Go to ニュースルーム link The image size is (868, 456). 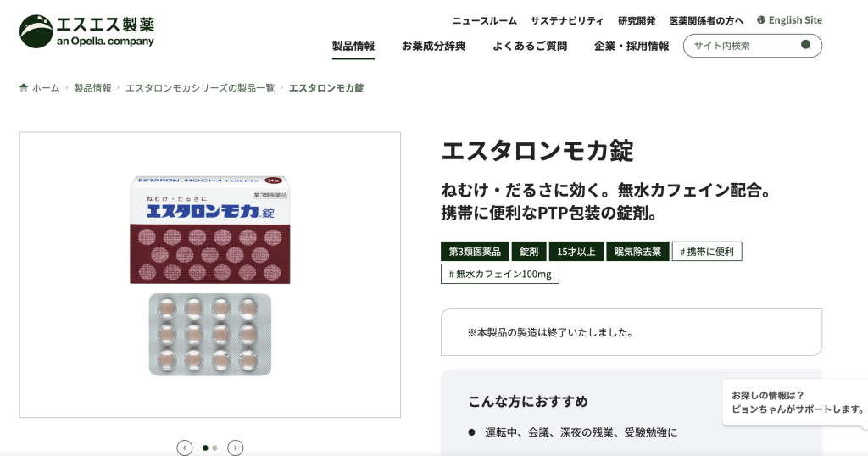point(484,21)
